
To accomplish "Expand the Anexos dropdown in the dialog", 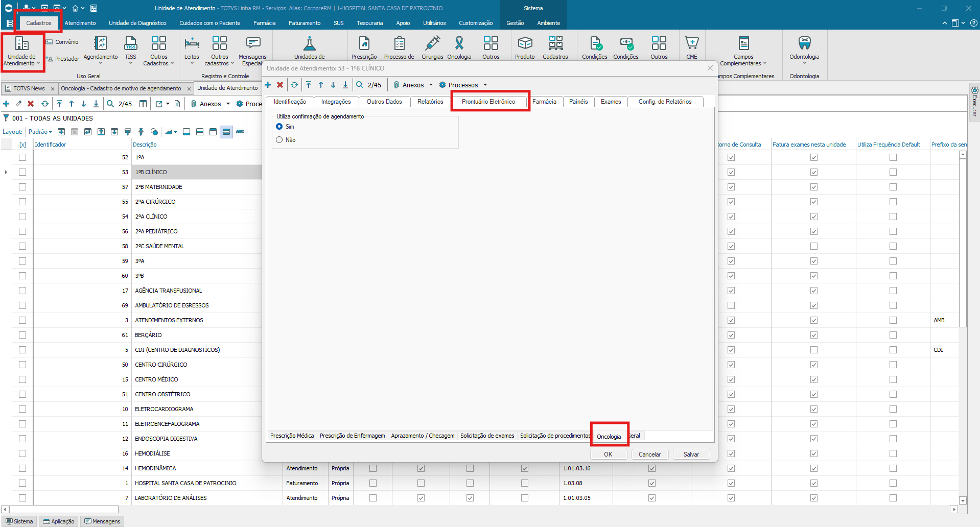I will (431, 85).
